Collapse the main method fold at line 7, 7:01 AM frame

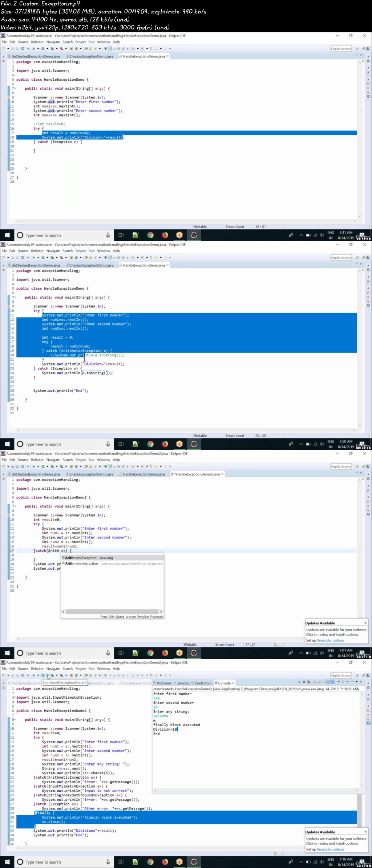click(x=15, y=506)
